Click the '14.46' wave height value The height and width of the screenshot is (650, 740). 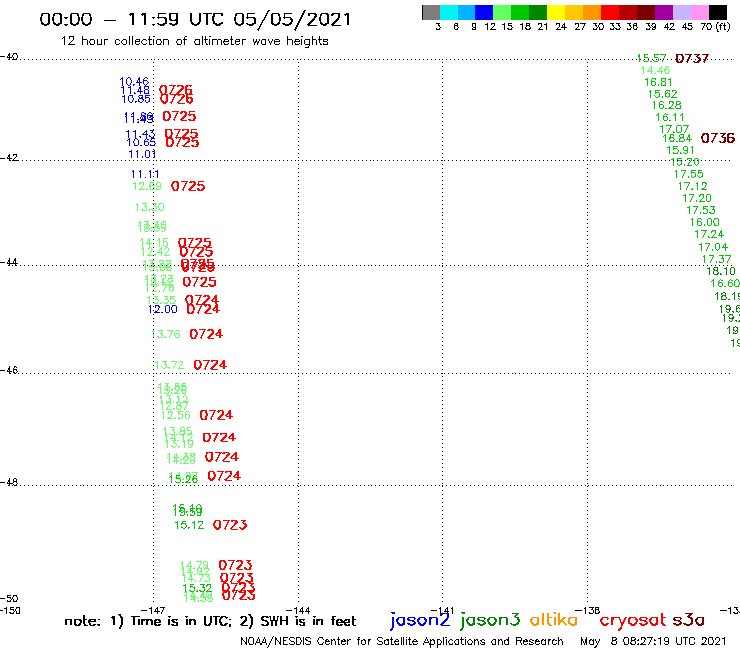(655, 70)
